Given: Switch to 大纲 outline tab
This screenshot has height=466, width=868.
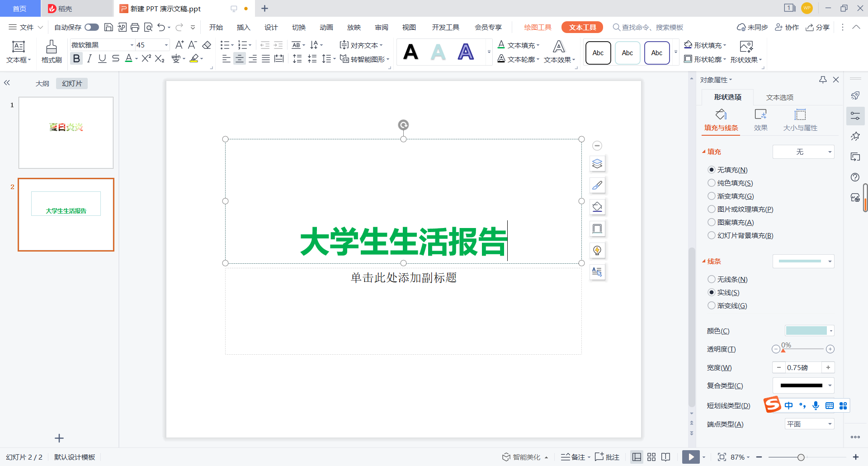Looking at the screenshot, I should click(42, 83).
